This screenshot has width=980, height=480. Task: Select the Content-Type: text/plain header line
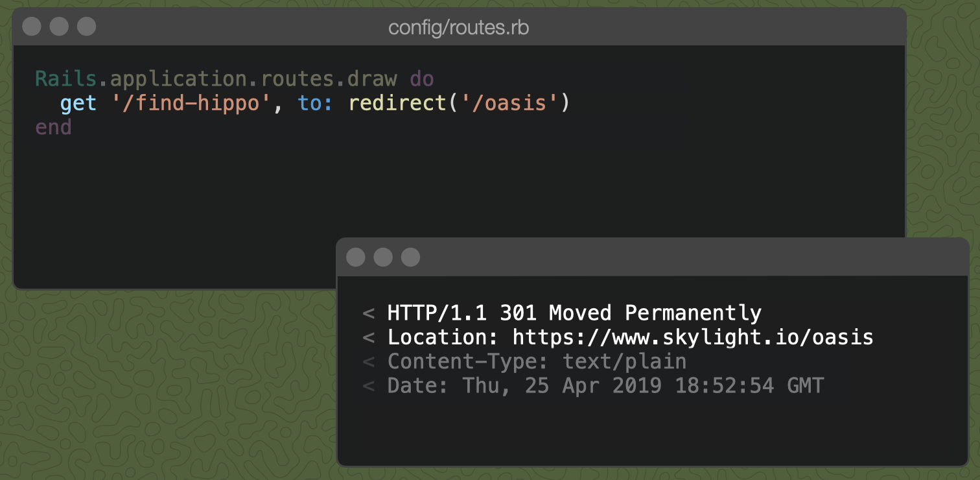tap(537, 361)
